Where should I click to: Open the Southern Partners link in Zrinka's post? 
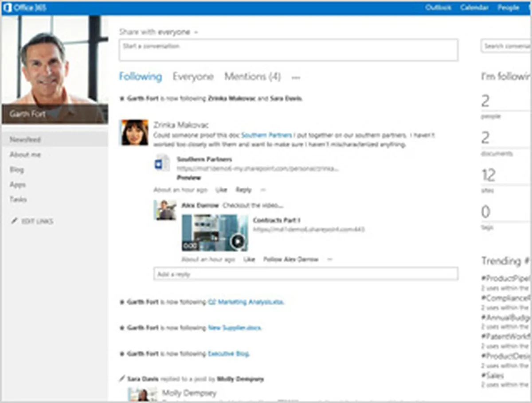click(266, 136)
